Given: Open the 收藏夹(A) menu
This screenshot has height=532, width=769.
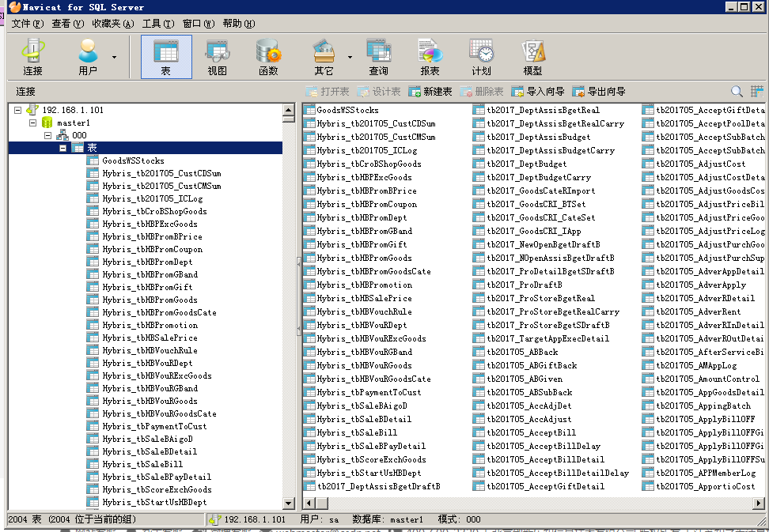Looking at the screenshot, I should coord(113,24).
